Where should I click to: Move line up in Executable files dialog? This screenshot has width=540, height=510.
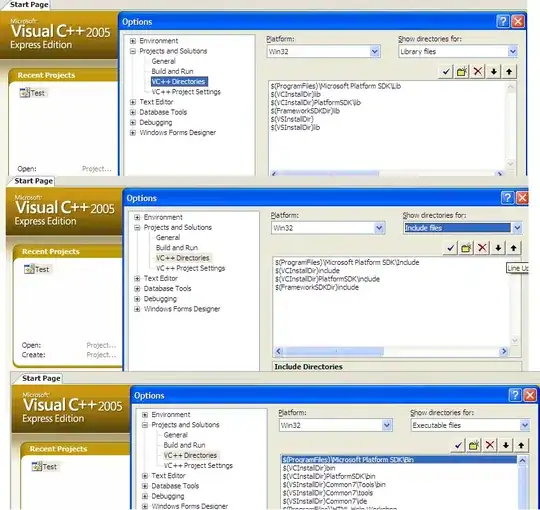click(521, 445)
